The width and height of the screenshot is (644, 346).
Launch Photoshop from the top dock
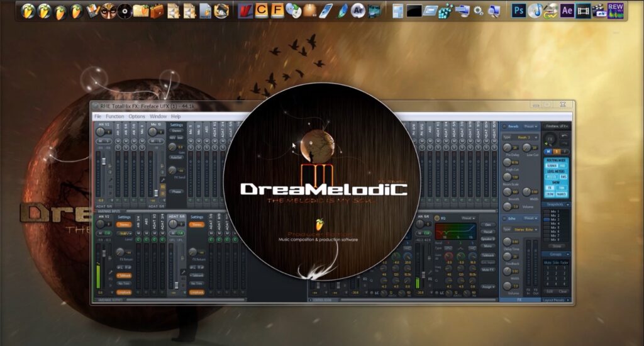tap(518, 10)
